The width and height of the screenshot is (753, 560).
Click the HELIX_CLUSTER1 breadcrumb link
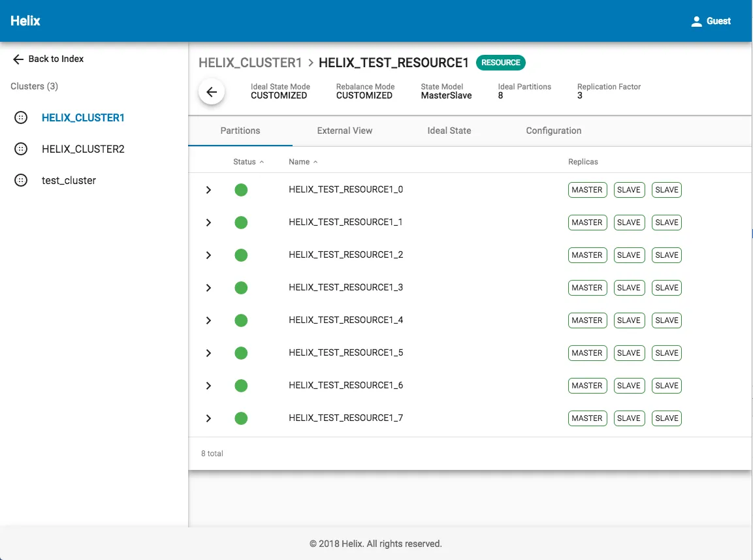[250, 63]
